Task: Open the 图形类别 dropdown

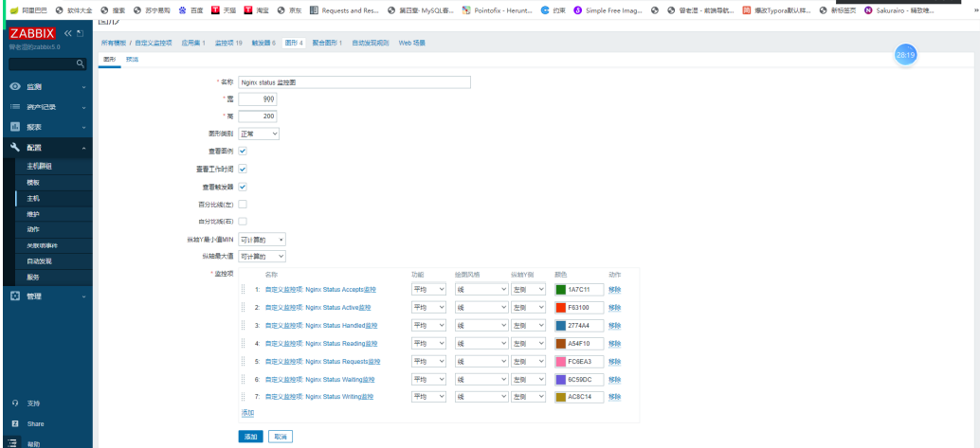Action: [259, 134]
